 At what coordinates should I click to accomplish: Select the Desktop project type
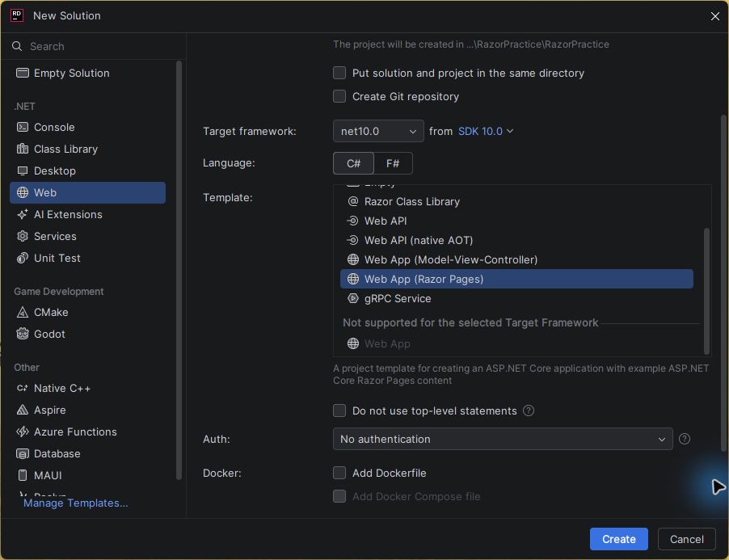tap(87, 171)
